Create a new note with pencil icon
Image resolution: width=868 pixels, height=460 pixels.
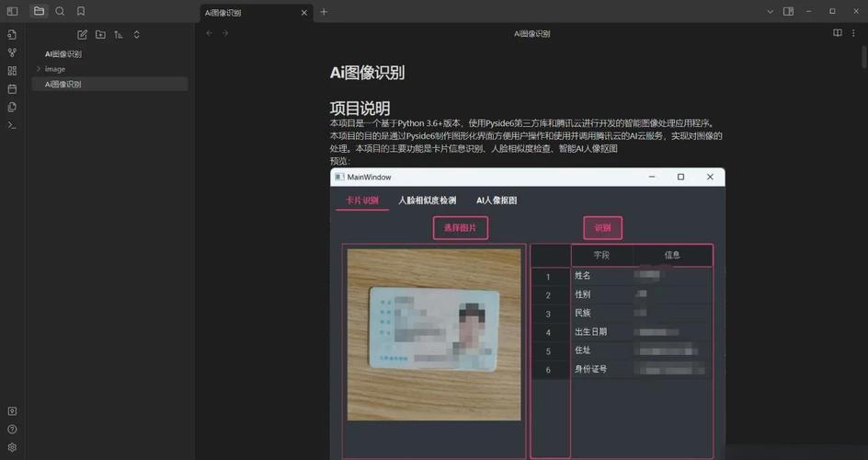pos(82,34)
